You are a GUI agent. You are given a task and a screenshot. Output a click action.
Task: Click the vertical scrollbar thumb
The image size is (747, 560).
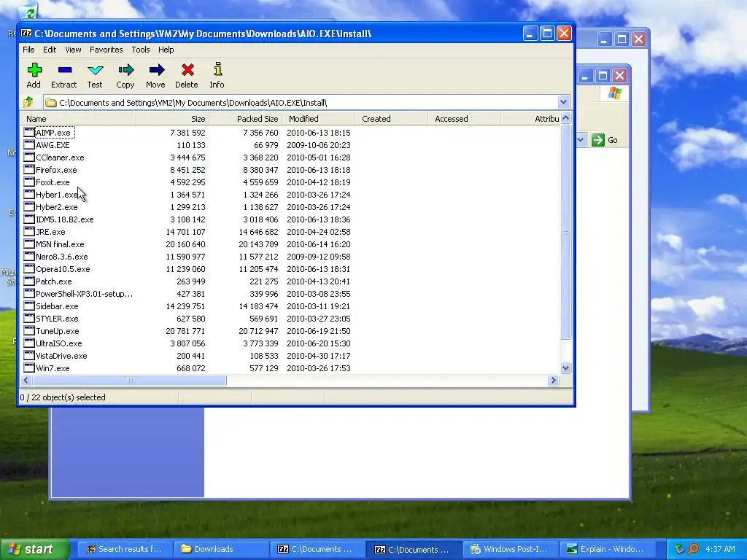(x=565, y=231)
